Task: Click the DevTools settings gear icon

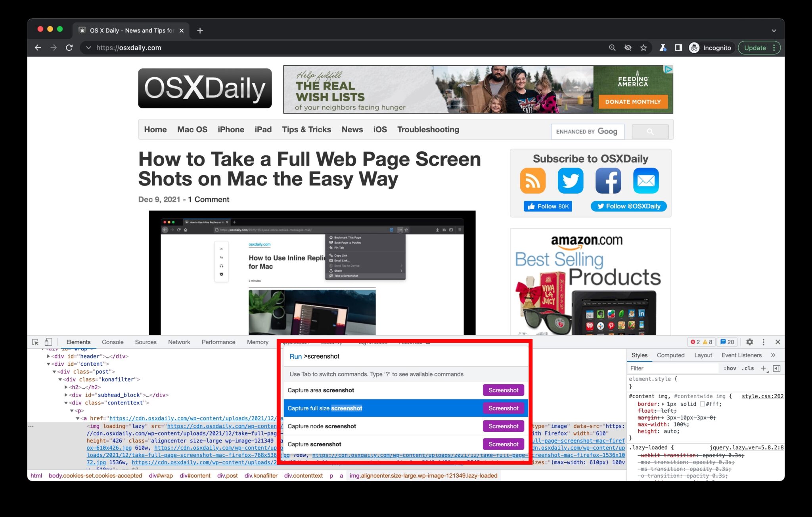Action: pos(749,341)
